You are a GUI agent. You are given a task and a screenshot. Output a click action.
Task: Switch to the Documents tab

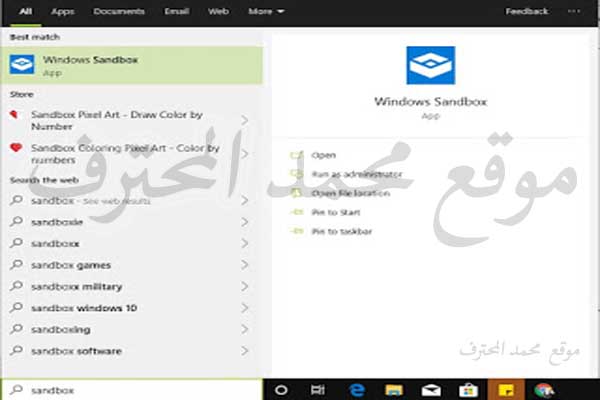pyautogui.click(x=119, y=11)
